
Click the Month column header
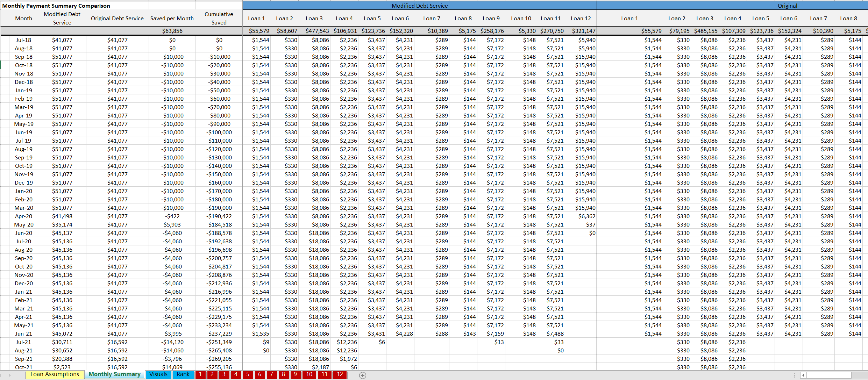23,18
